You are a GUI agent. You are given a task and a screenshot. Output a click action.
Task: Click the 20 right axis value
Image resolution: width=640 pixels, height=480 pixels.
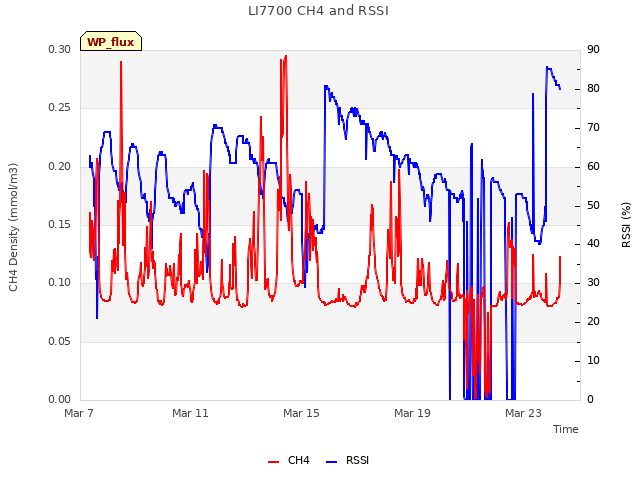[x=593, y=322]
